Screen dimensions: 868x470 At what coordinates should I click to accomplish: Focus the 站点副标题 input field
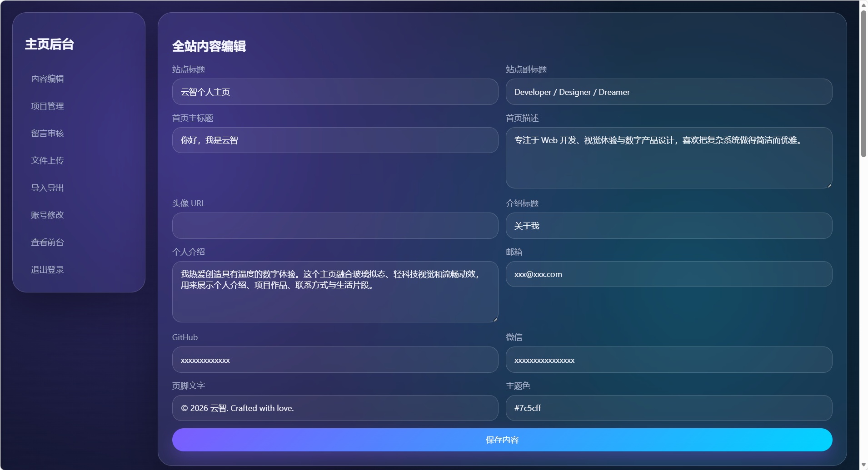[669, 92]
